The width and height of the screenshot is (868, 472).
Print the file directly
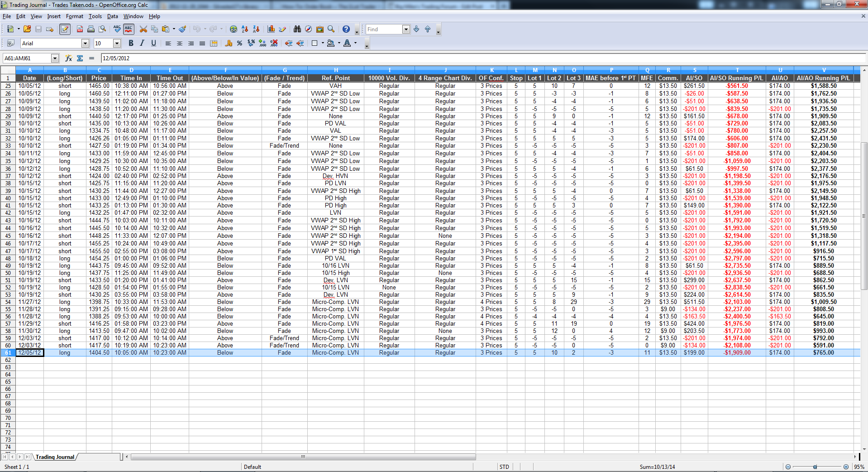point(91,29)
